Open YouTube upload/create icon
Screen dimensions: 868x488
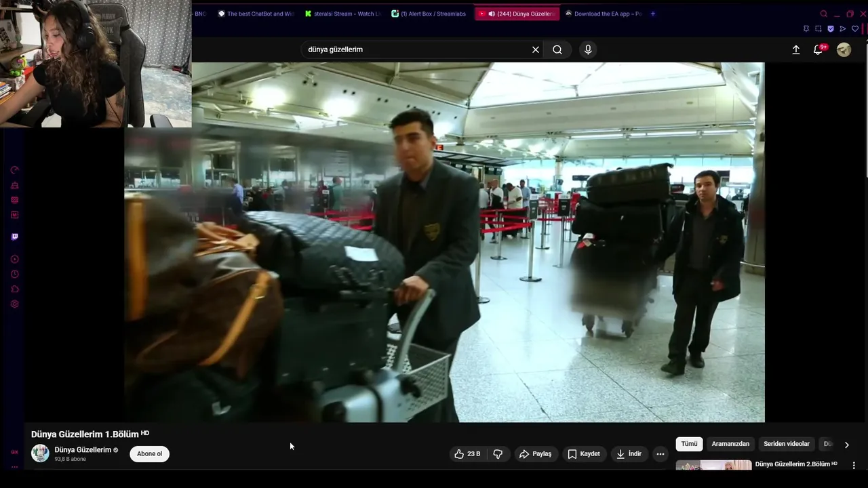tap(796, 49)
